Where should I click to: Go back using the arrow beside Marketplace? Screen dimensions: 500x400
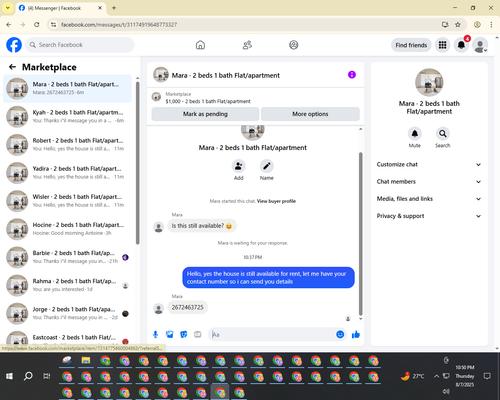[x=12, y=67]
